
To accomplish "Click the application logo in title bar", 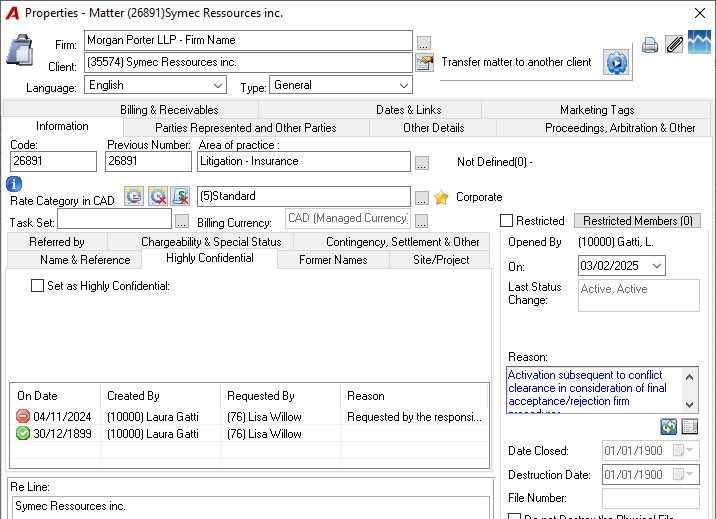I will [x=12, y=13].
